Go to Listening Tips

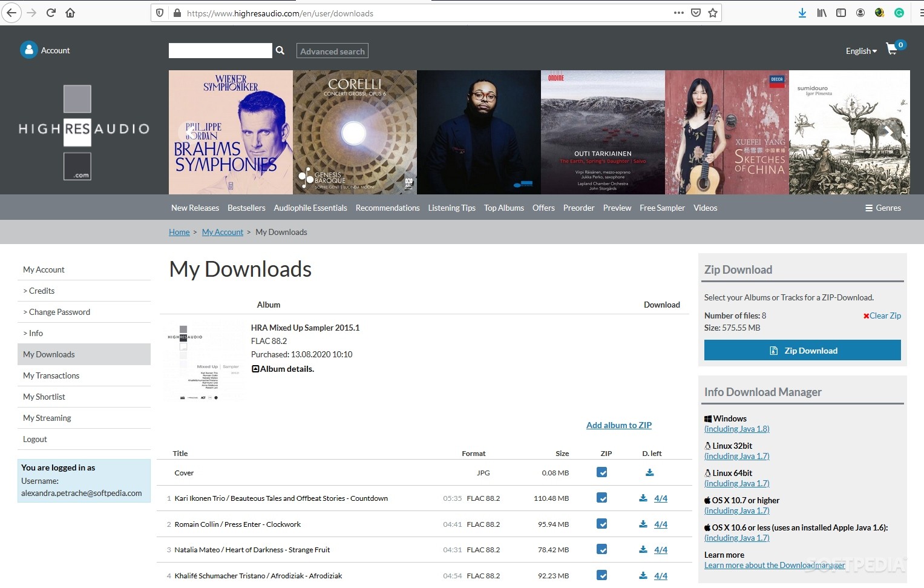point(451,208)
